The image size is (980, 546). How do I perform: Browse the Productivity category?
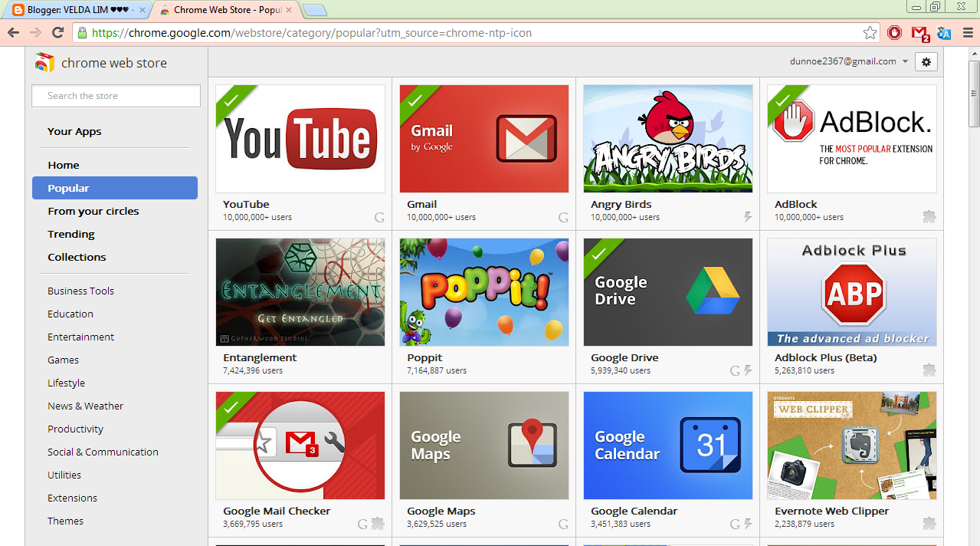tap(75, 429)
